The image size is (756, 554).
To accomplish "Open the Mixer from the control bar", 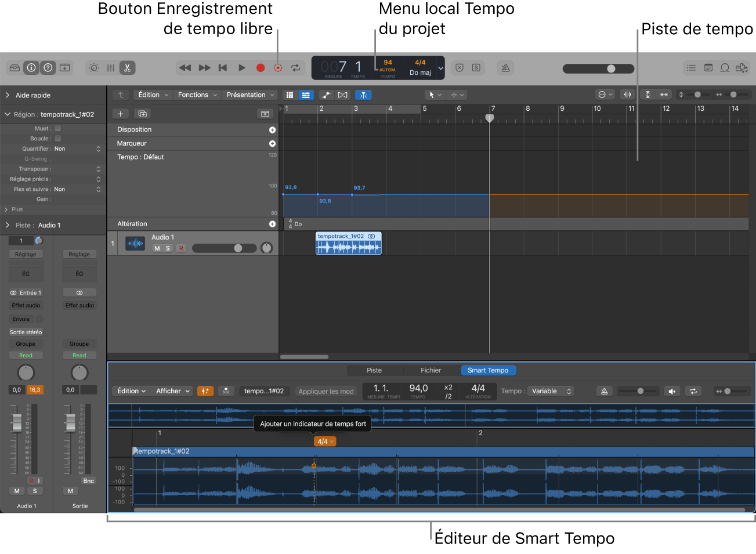I will 111,68.
